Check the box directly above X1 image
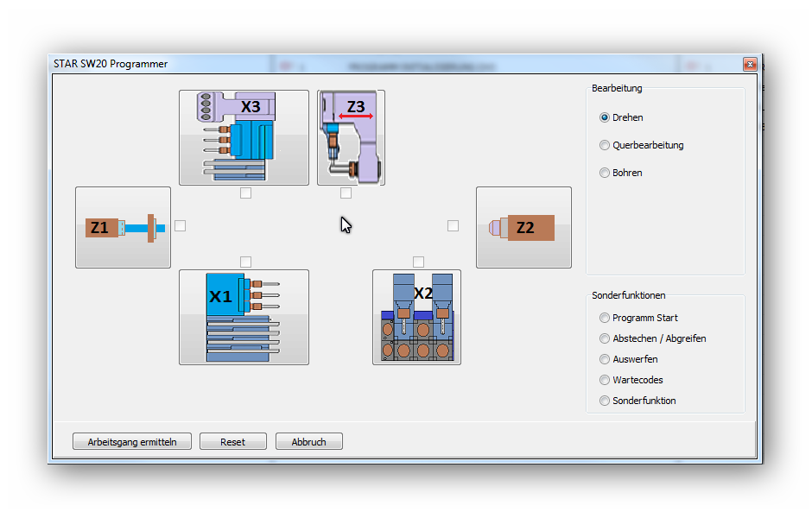Viewport: 812px width, 518px height. click(x=246, y=262)
